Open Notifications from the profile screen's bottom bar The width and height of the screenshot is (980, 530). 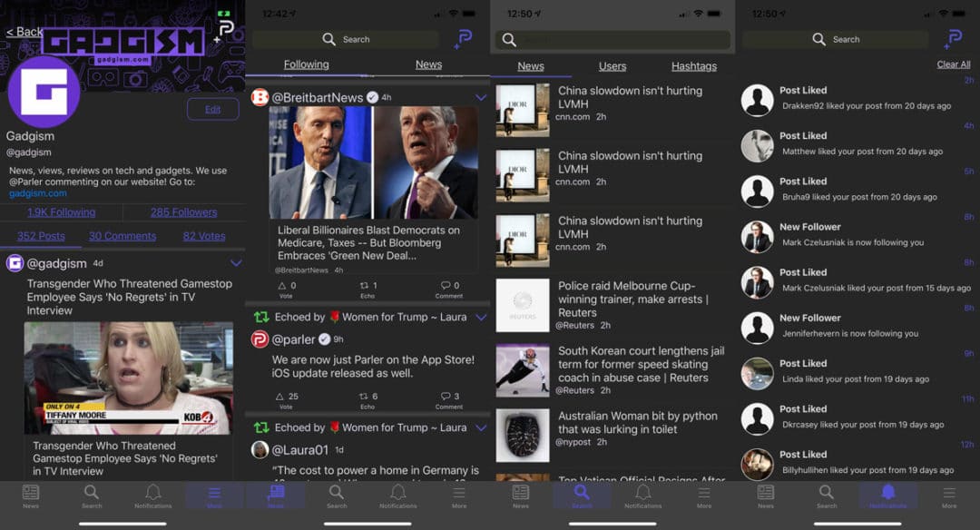(153, 496)
